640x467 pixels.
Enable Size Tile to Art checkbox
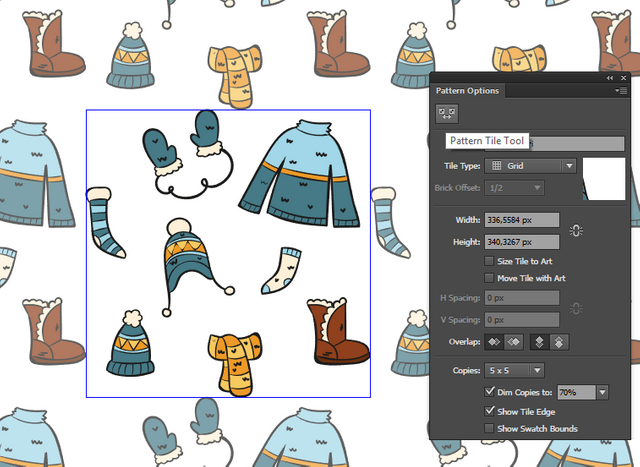point(489,261)
